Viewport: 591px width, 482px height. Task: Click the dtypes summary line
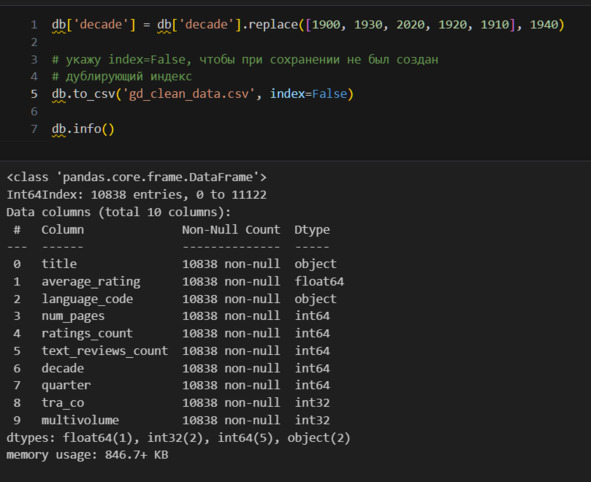coord(178,438)
